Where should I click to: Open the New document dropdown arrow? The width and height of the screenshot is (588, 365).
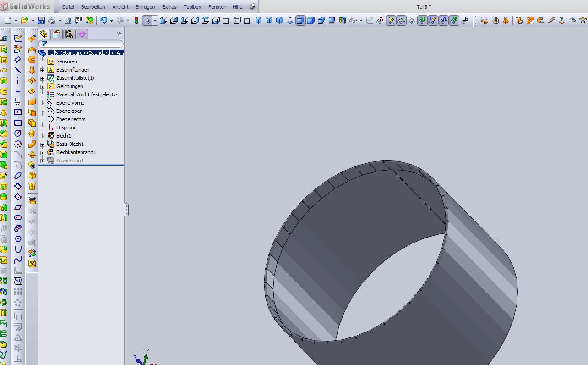(16, 21)
